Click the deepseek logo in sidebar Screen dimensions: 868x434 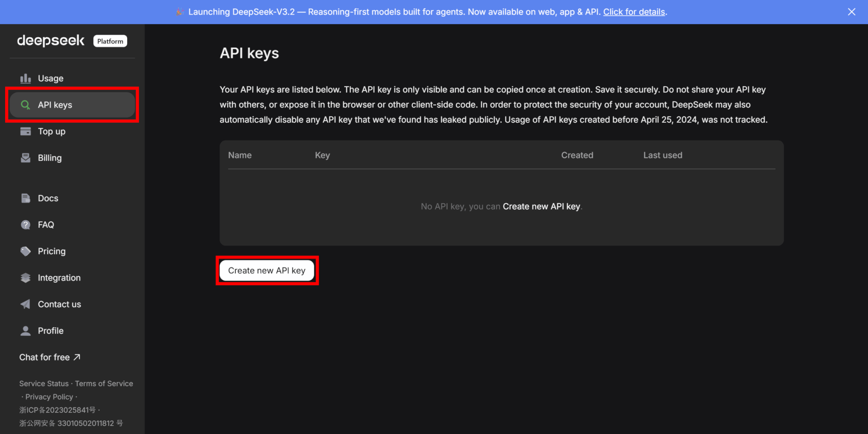pos(51,41)
